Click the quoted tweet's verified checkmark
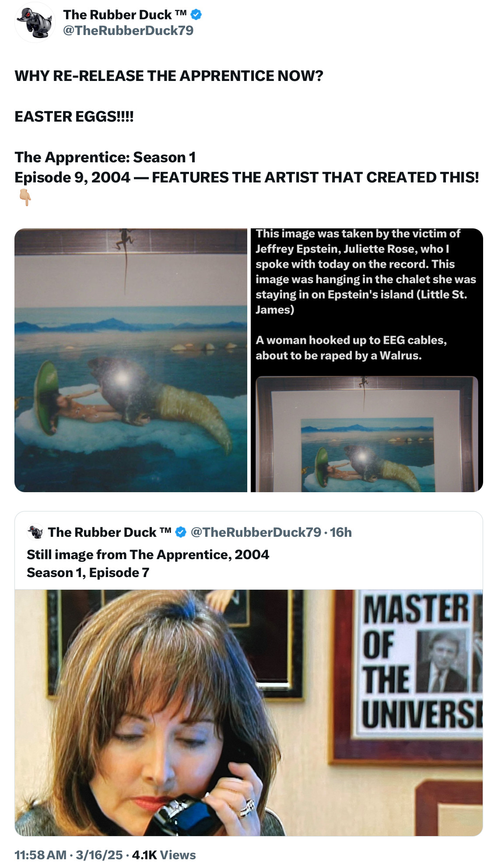Screen dimensions: 498x868 (x=181, y=532)
